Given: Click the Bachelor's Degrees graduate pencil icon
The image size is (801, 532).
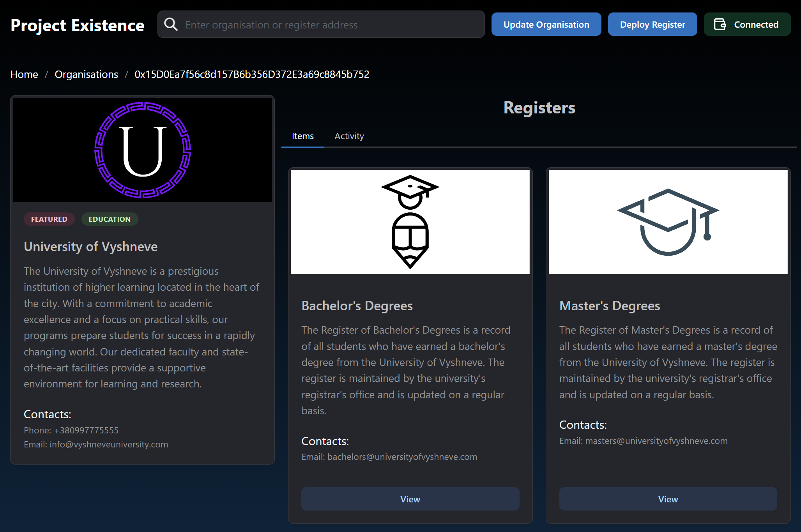Looking at the screenshot, I should coord(410,221).
